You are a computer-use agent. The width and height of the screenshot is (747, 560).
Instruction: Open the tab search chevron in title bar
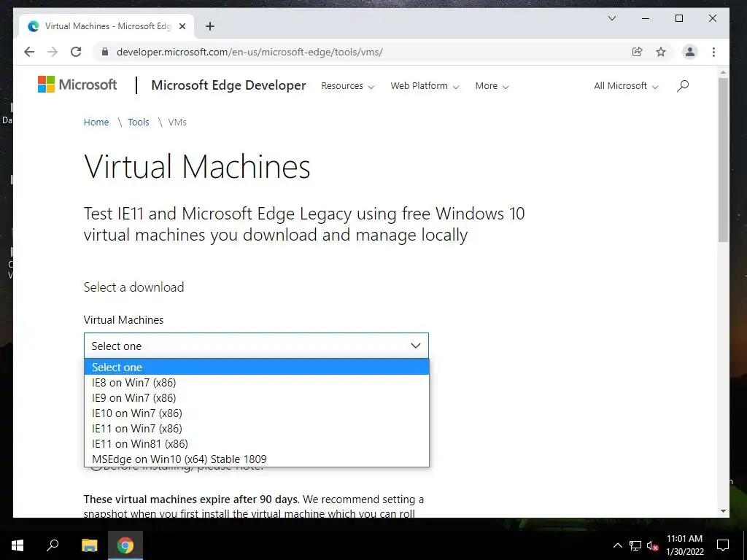point(612,18)
